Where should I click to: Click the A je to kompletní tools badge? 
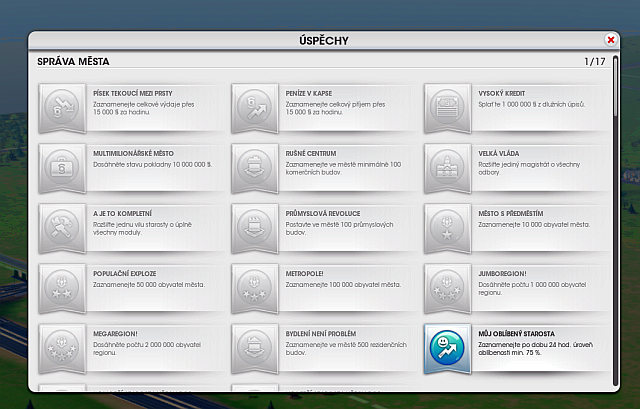click(62, 228)
